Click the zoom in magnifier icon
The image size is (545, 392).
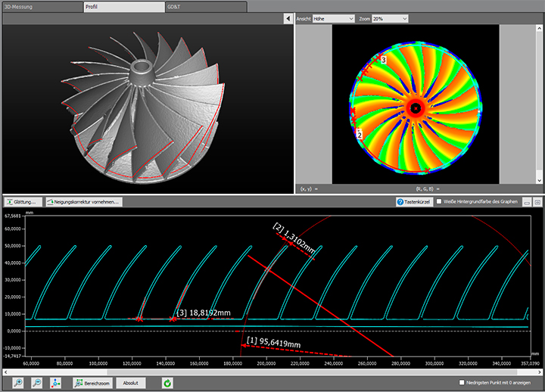click(x=17, y=383)
